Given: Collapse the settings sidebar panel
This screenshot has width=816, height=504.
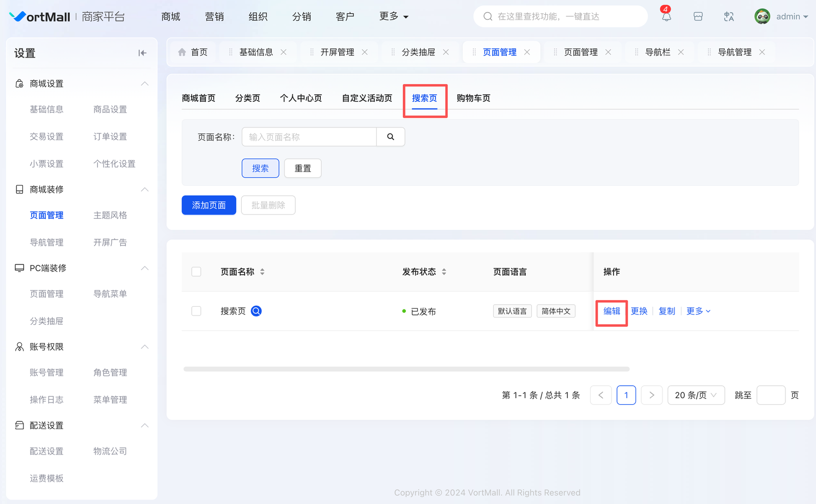Looking at the screenshot, I should [x=142, y=53].
